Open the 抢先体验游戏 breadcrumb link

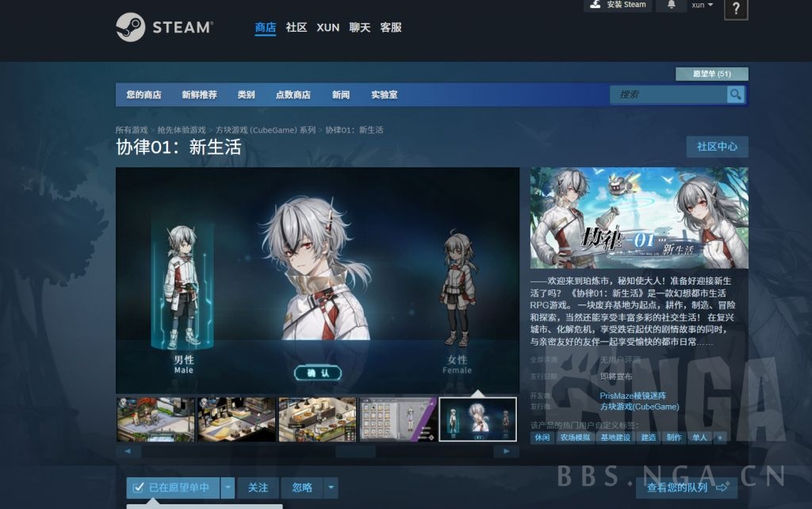[182, 130]
